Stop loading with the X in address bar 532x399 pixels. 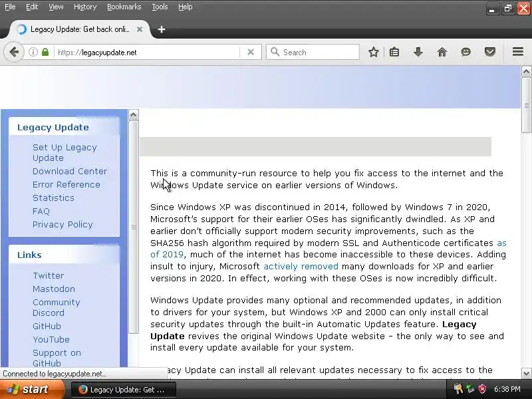[x=251, y=53]
